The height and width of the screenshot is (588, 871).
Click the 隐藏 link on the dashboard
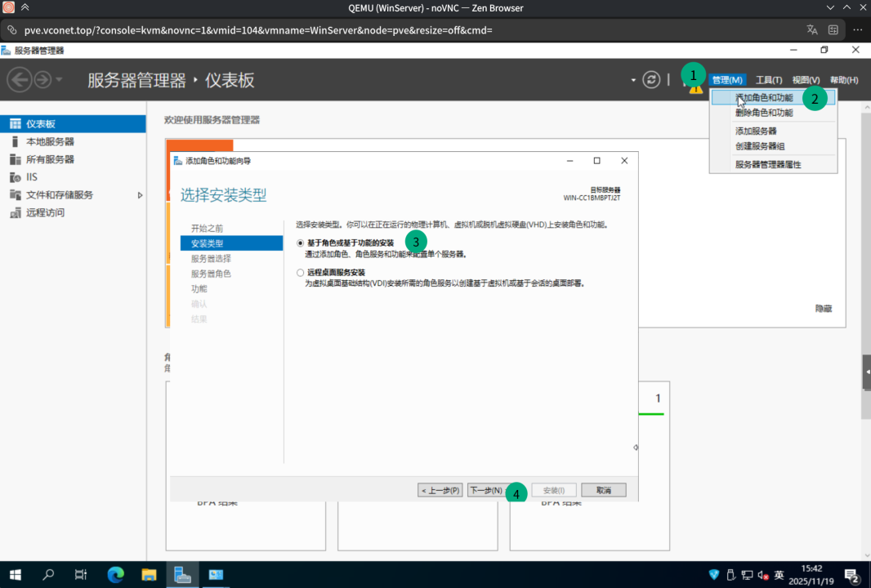[824, 309]
